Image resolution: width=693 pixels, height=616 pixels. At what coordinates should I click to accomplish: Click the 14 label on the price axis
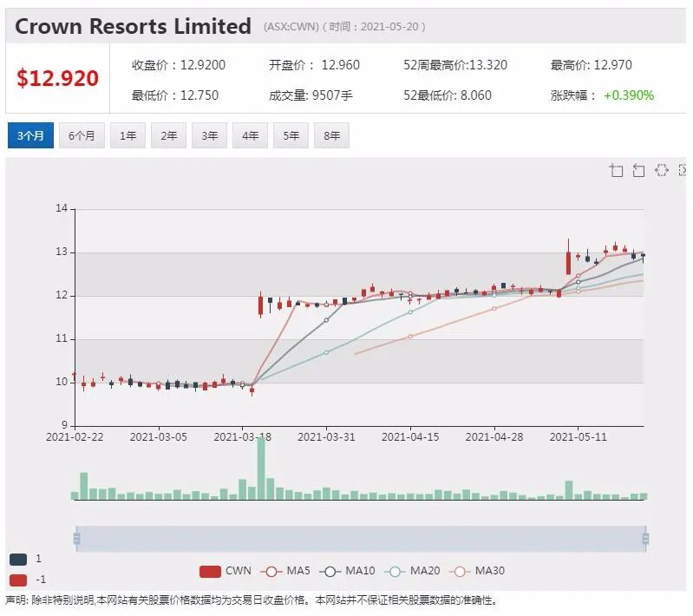pos(62,208)
